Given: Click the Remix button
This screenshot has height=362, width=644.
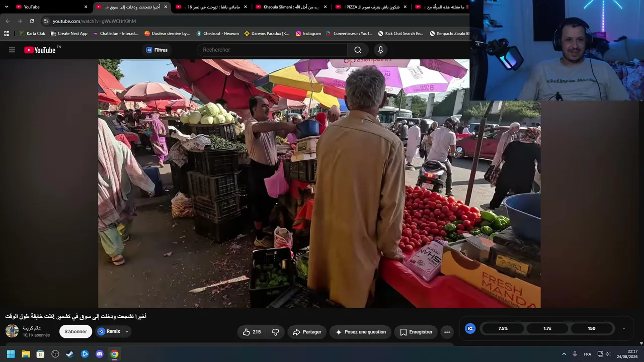Looking at the screenshot, I should tap(109, 331).
